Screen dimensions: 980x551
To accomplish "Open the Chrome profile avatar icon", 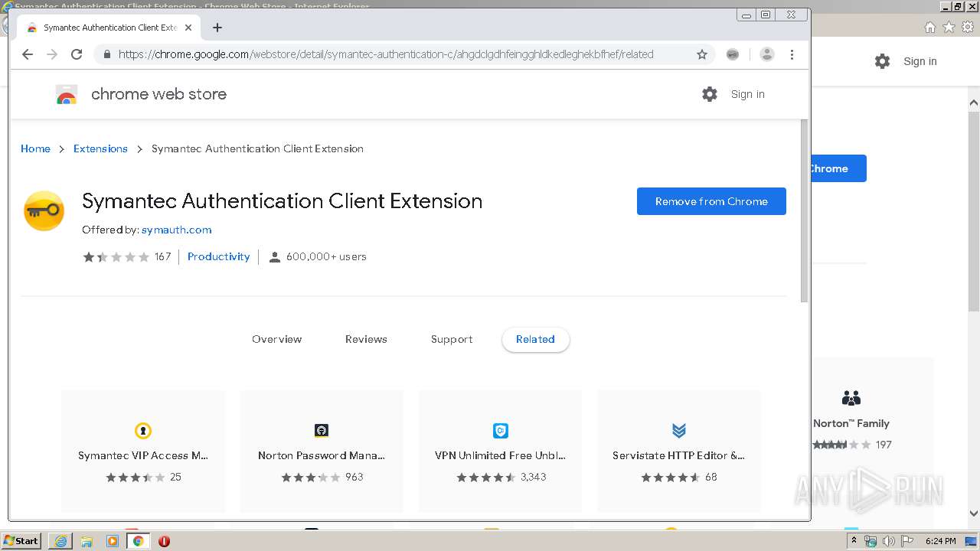I will point(767,54).
